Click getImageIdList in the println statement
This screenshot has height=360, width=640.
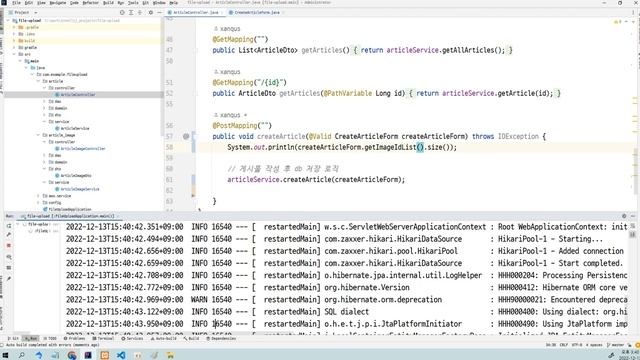[x=390, y=147]
